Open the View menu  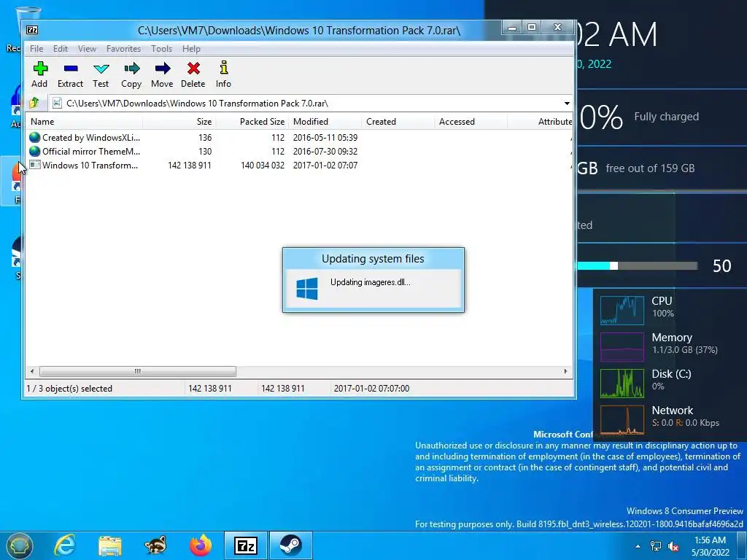coord(88,49)
